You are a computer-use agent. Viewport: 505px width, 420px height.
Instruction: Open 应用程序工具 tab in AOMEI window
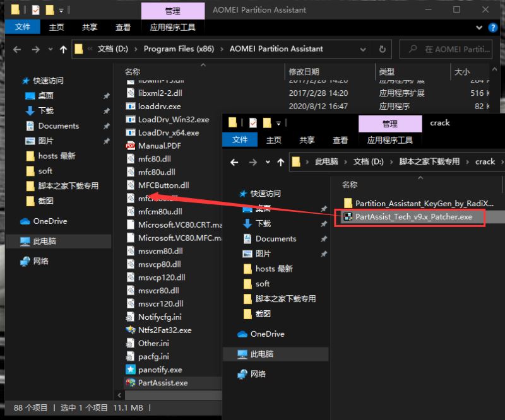tap(172, 27)
